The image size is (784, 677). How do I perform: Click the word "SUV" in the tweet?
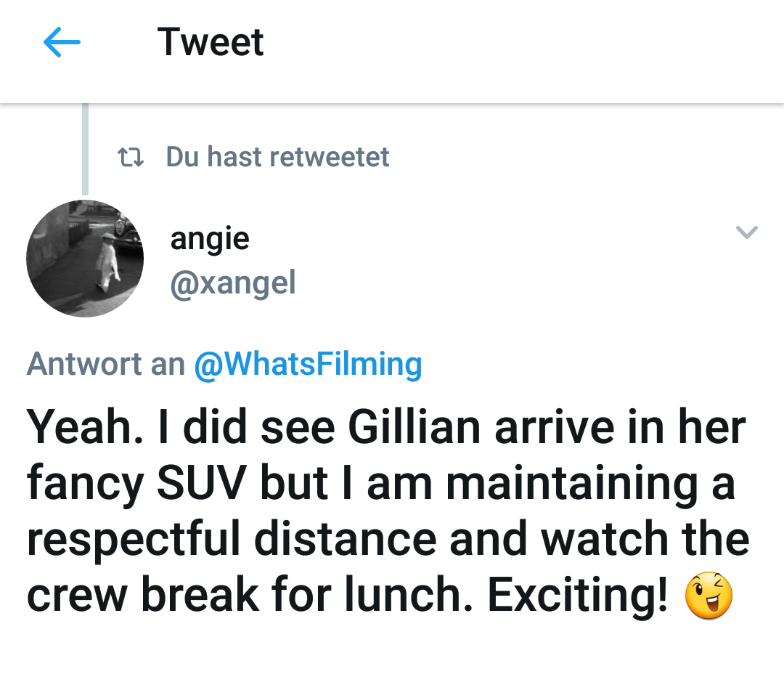202,483
